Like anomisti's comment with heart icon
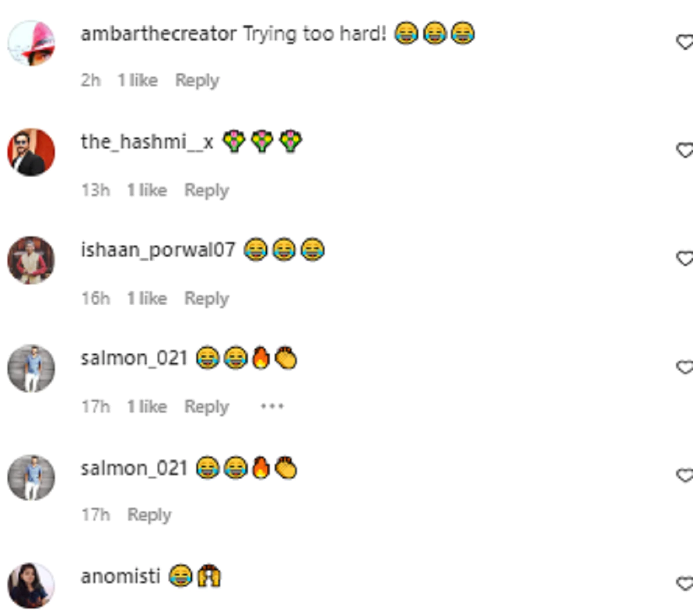693x616 pixels. [x=685, y=583]
